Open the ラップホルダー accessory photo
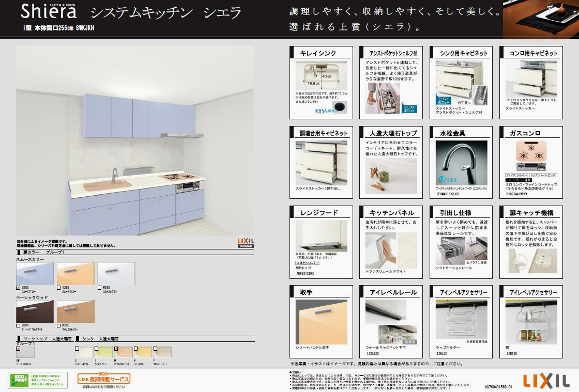The image size is (579, 392). tap(462, 319)
